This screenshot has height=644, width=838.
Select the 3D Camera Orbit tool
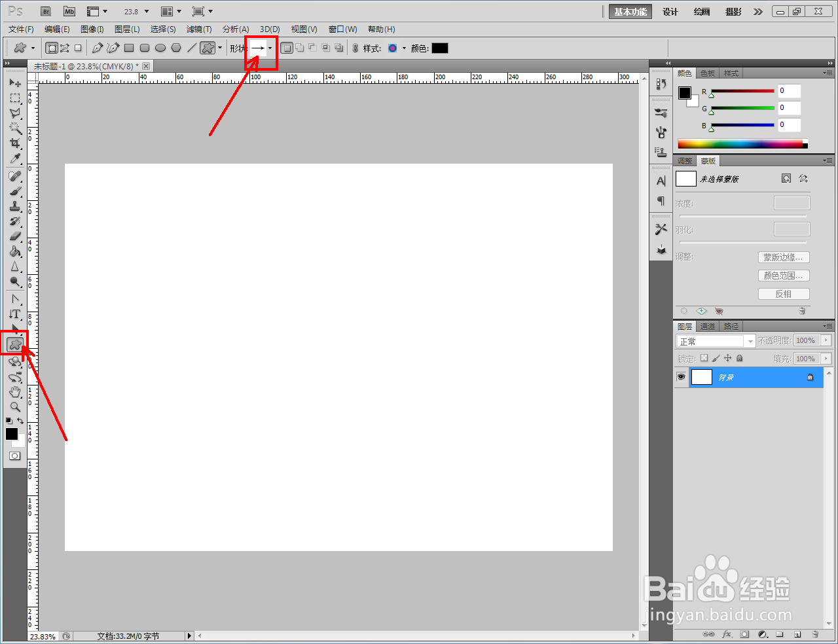tap(15, 377)
